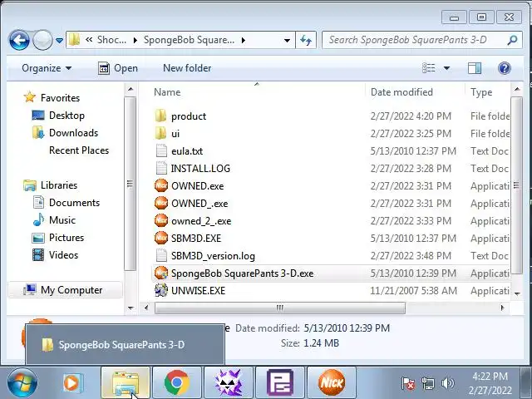The height and width of the screenshot is (399, 532).
Task: Click the horizontal scrollbar right arrow
Action: point(502,308)
